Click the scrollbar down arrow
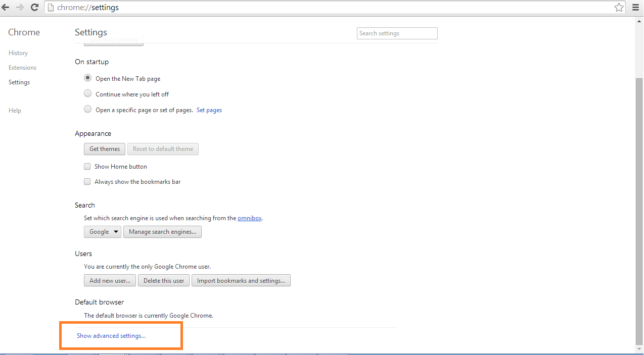 639,349
